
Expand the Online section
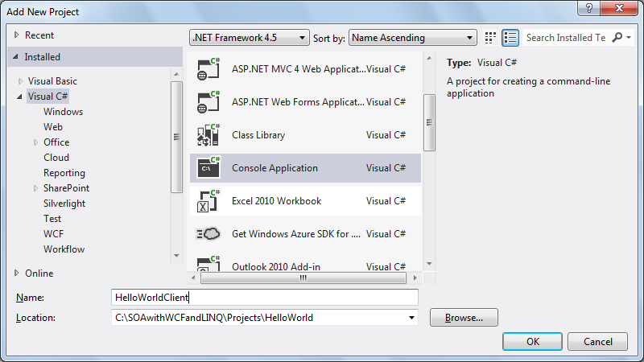(x=16, y=273)
